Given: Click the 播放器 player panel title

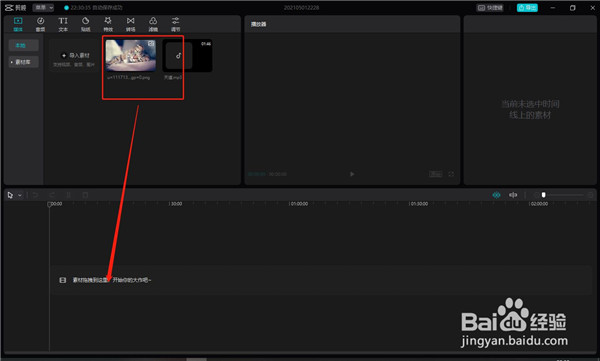Looking at the screenshot, I should click(259, 24).
